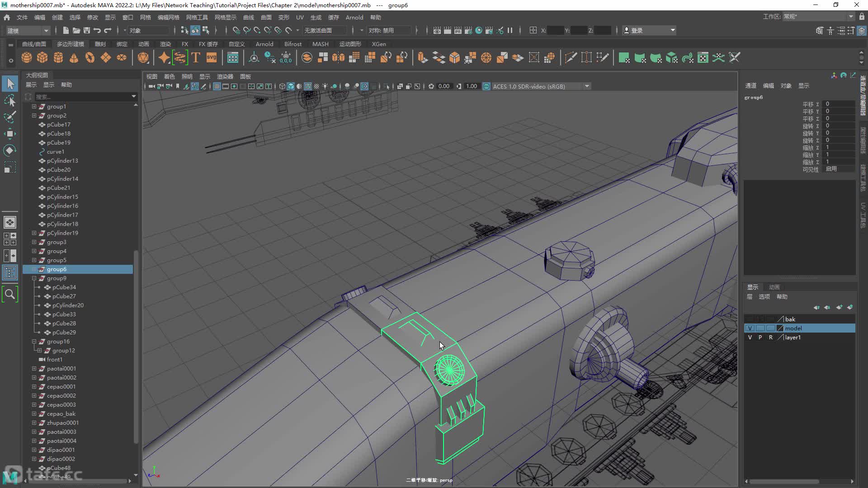868x488 pixels.
Task: Create a polygon cone from the shelf
Action: [x=74, y=57]
